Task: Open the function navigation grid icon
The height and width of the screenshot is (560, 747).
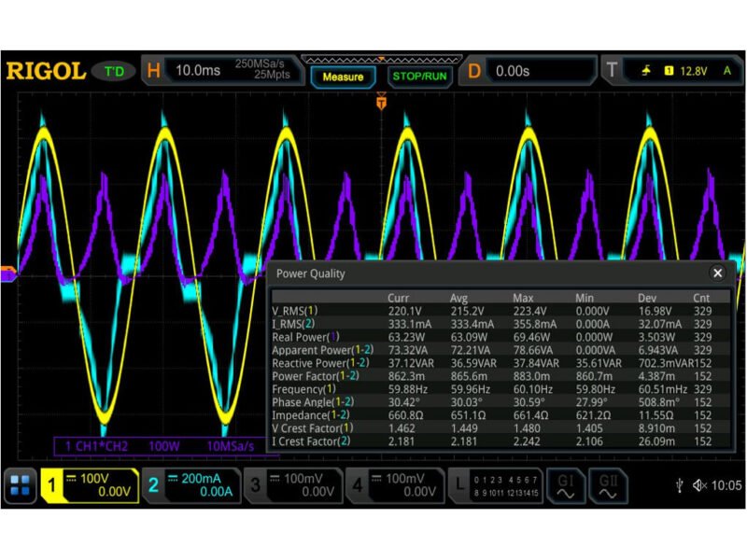Action: click(x=20, y=485)
